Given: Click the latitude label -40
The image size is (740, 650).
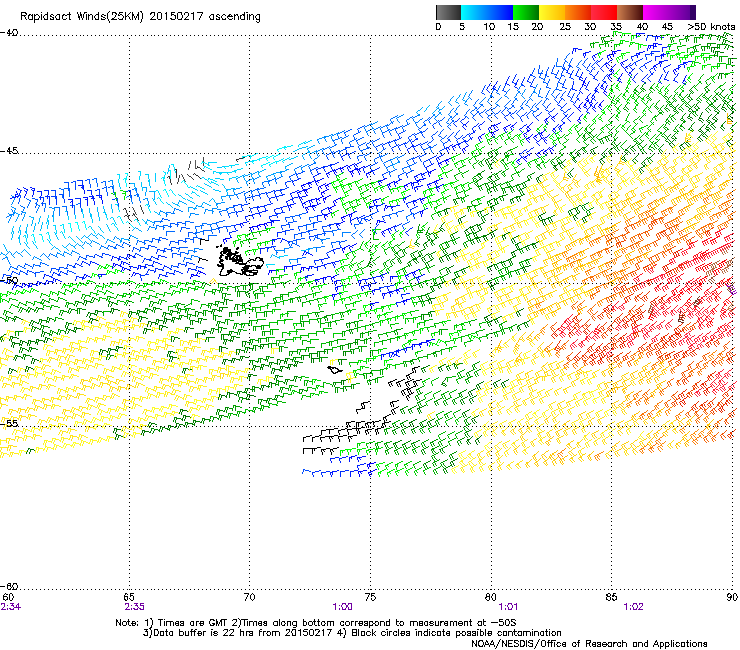Looking at the screenshot, I should click(9, 33).
